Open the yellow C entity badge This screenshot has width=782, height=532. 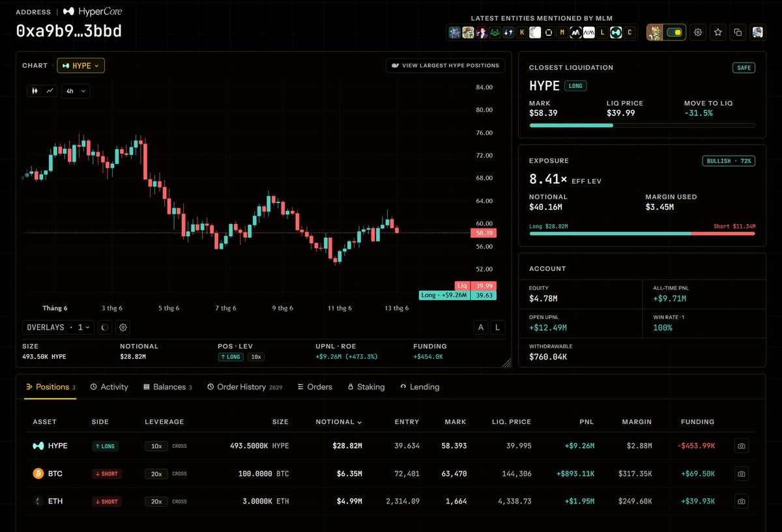(x=629, y=32)
